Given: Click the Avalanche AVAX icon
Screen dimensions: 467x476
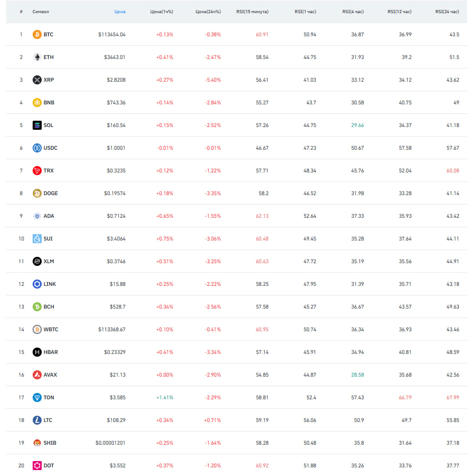Looking at the screenshot, I should tap(37, 375).
